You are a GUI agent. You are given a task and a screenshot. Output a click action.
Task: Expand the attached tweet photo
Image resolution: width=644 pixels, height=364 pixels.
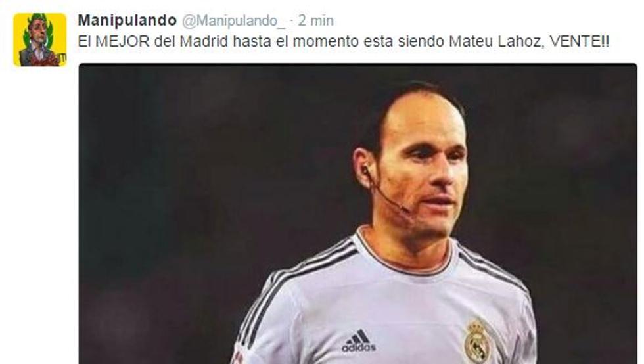(x=357, y=214)
